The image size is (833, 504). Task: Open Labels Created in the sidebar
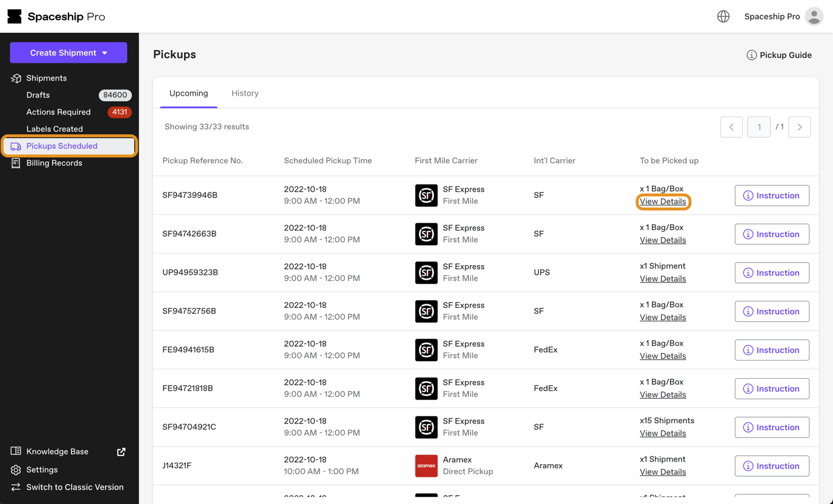pos(53,128)
